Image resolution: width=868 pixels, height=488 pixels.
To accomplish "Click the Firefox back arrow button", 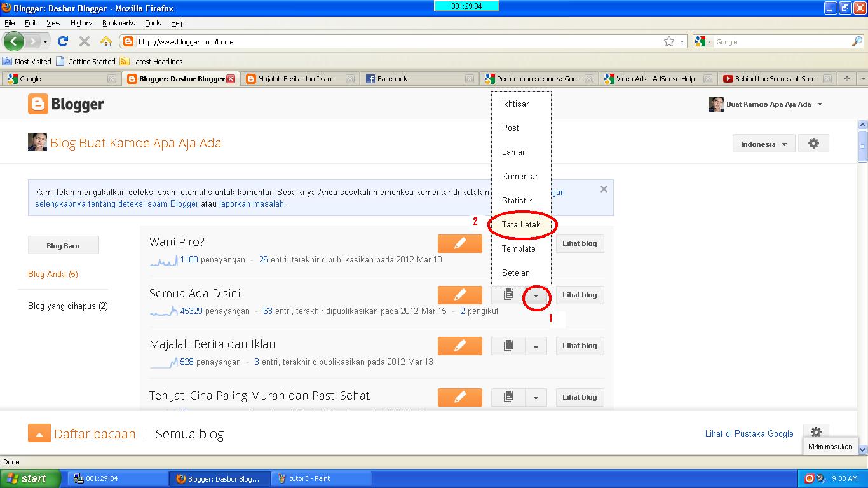I will tap(14, 41).
